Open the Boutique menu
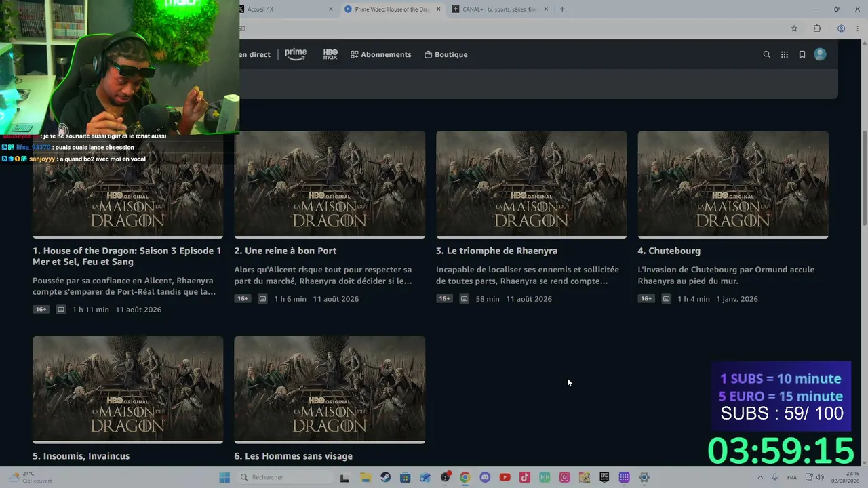The image size is (868, 488). click(446, 54)
